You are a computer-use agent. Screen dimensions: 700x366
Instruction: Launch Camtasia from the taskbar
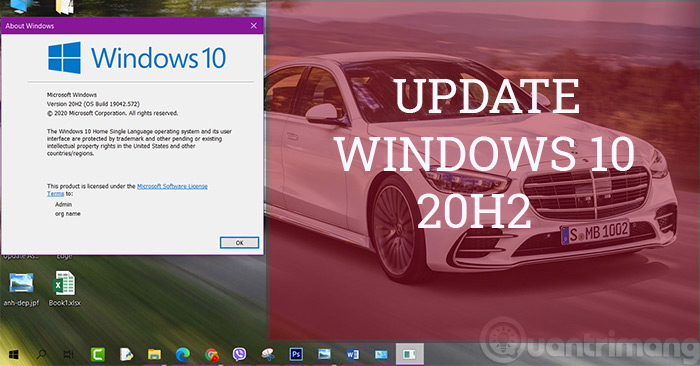click(98, 355)
